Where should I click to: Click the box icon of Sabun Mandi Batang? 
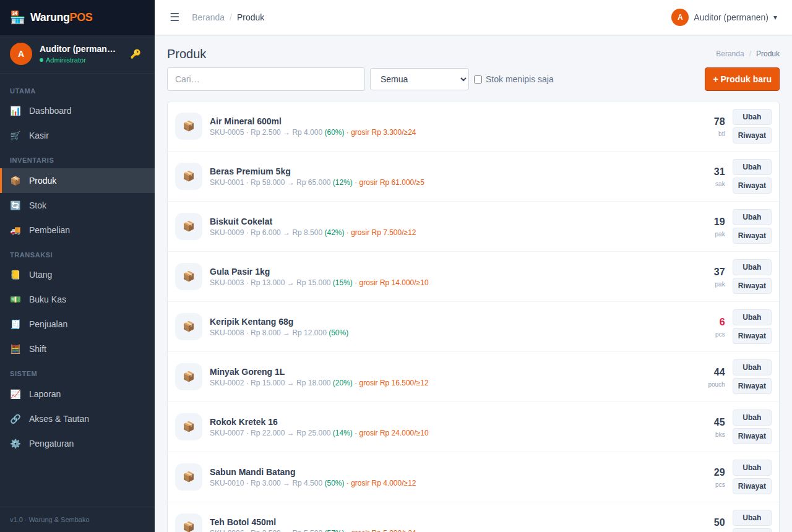[189, 477]
